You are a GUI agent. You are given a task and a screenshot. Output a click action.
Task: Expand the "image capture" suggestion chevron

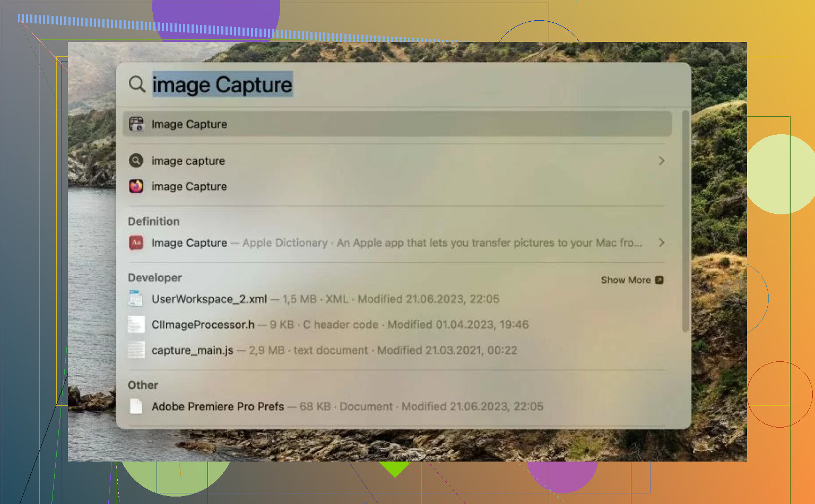661,161
